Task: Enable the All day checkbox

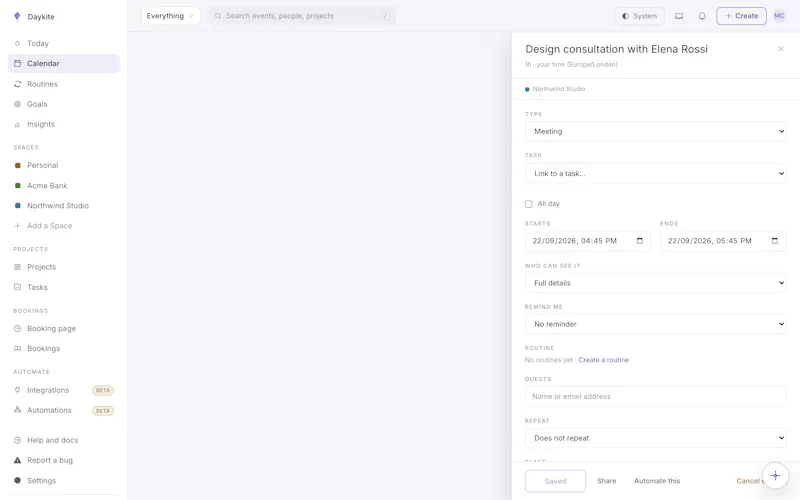Action: [x=529, y=204]
